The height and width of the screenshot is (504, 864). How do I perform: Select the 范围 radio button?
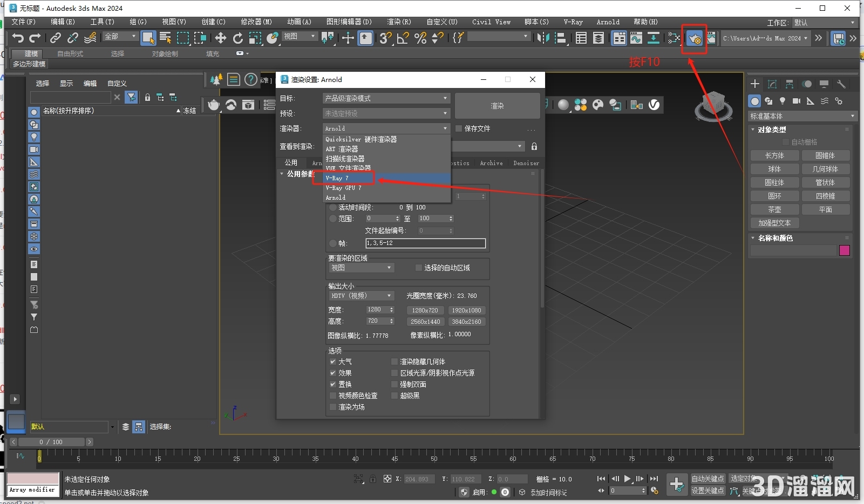(x=332, y=219)
